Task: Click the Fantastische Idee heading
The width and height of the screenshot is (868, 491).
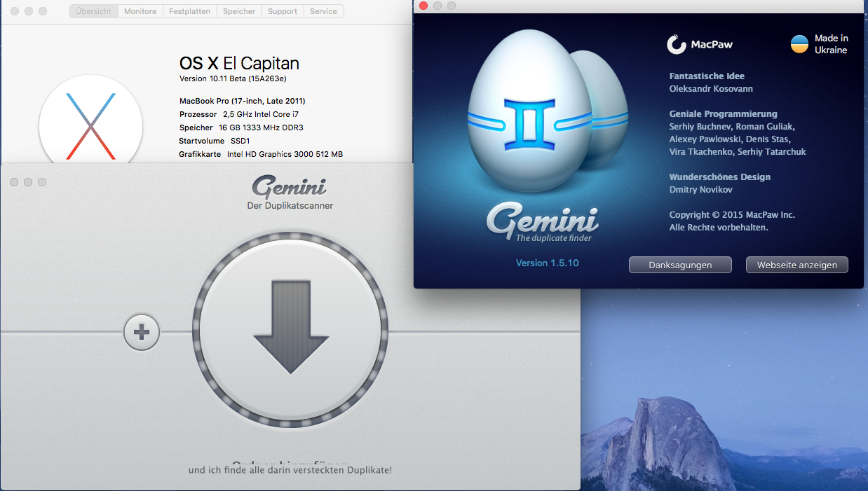Action: pyautogui.click(x=707, y=76)
